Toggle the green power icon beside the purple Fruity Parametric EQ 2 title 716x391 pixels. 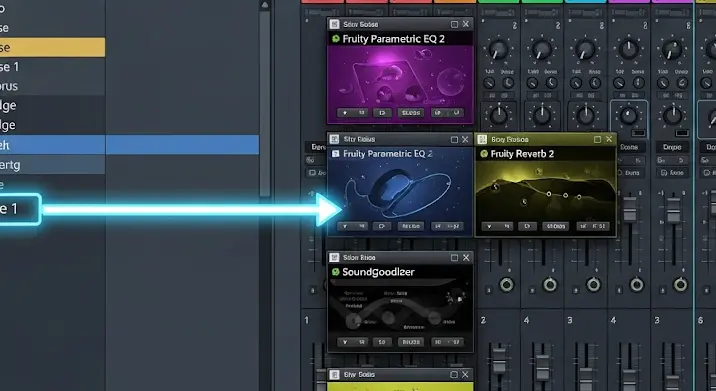tap(336, 39)
